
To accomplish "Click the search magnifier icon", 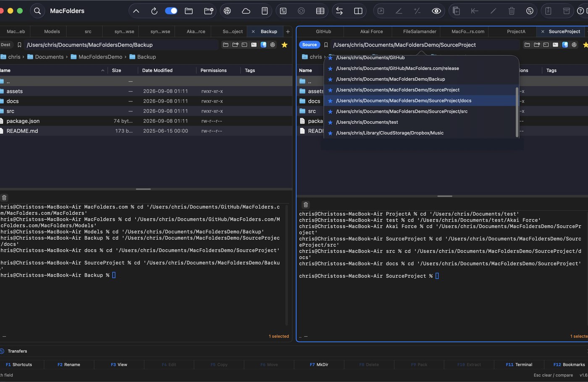I will 37,11.
